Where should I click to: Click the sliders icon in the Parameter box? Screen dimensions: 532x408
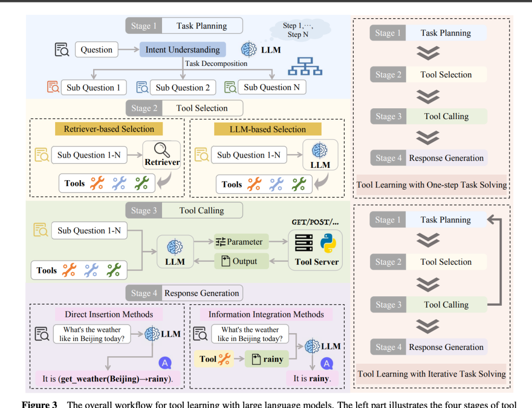(x=220, y=242)
